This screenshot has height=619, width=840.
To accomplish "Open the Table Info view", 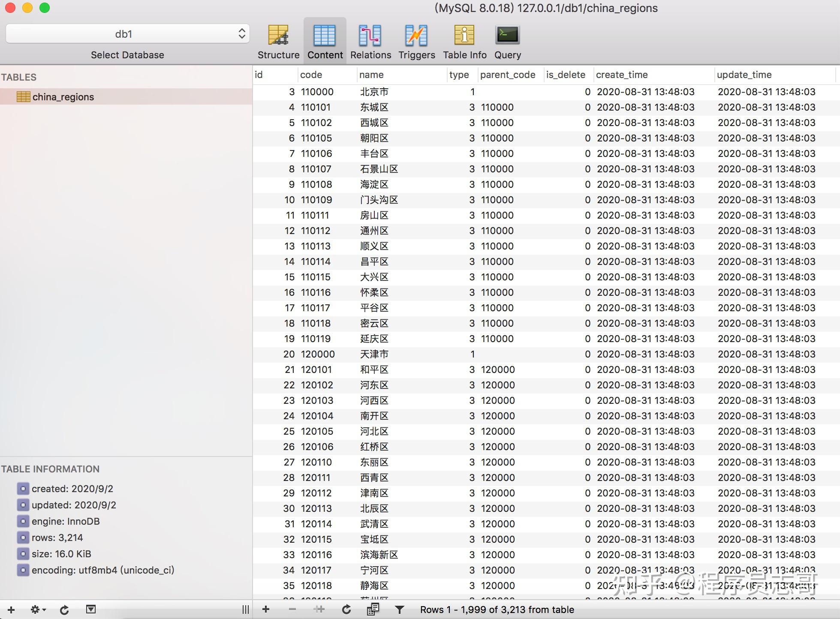I will tap(465, 42).
